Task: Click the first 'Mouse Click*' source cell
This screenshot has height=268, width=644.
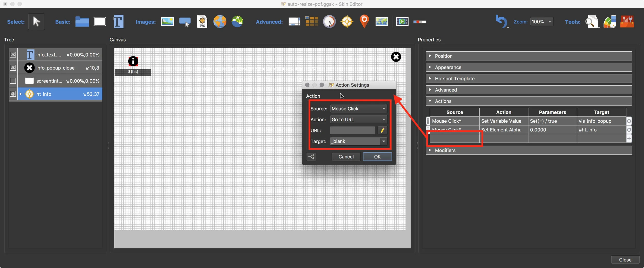Action: (x=455, y=121)
